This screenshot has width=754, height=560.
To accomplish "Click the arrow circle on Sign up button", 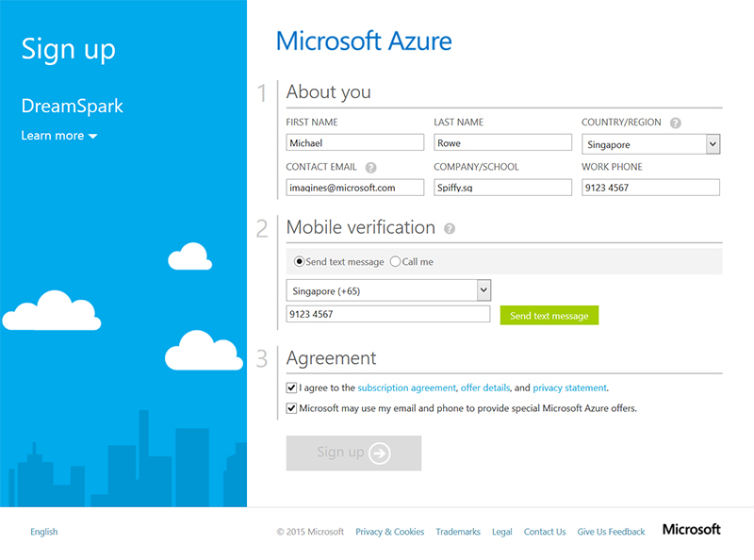I will [380, 453].
